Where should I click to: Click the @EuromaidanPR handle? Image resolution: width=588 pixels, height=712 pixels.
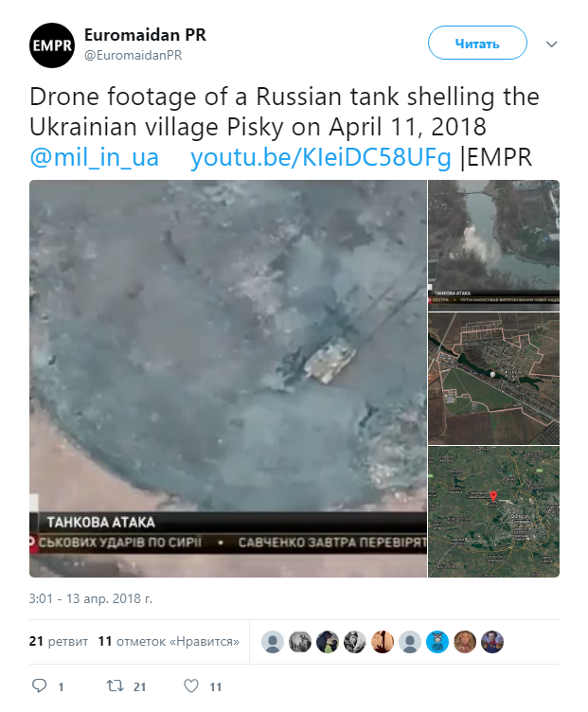[x=134, y=55]
